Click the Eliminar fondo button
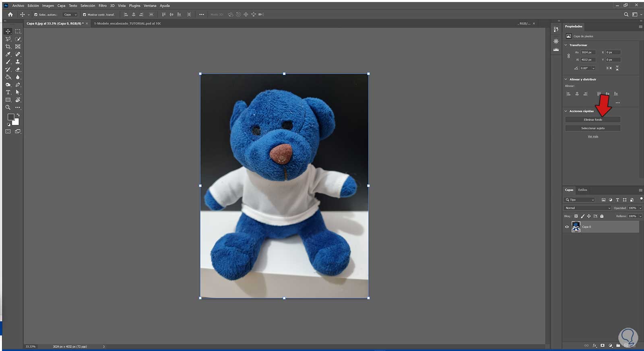This screenshot has height=351, width=644. pos(593,120)
